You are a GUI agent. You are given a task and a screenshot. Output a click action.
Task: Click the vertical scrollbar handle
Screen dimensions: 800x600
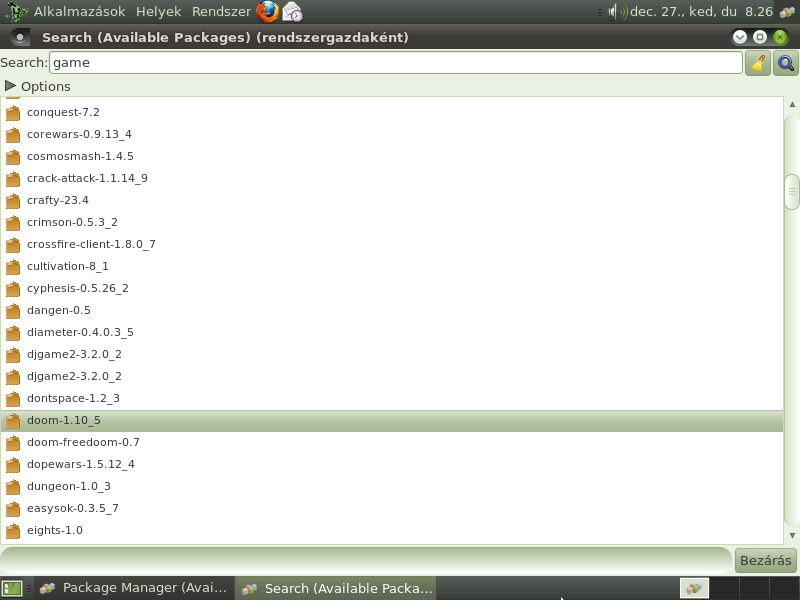[x=792, y=192]
